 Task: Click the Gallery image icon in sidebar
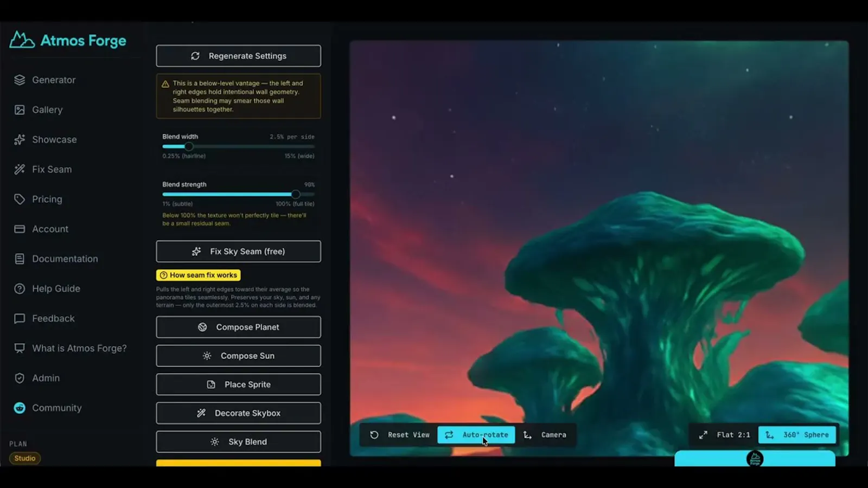tap(20, 110)
